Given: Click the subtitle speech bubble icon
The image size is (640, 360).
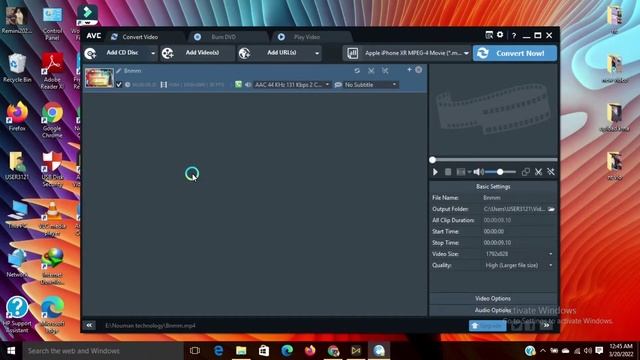Looking at the screenshot, I should [x=338, y=84].
